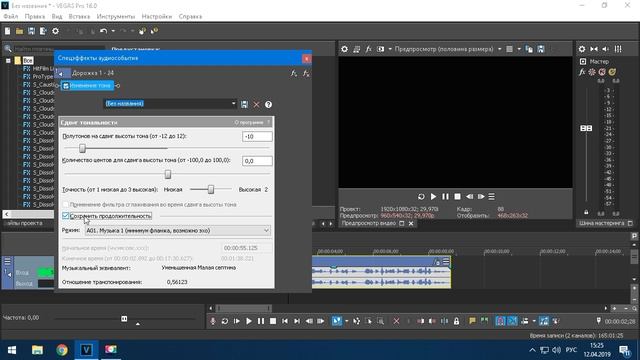Toggle downmix output on master bus toolbar
The height and width of the screenshot is (360, 640).
coord(594,49)
